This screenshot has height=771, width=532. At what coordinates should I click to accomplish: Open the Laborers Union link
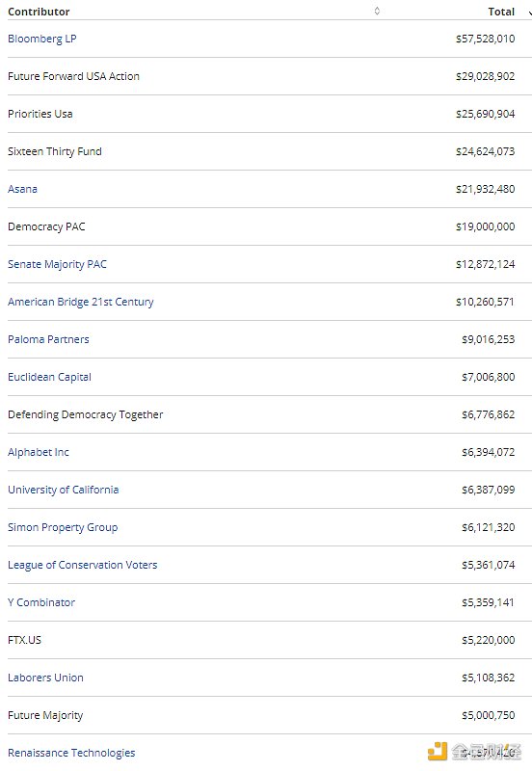click(45, 678)
